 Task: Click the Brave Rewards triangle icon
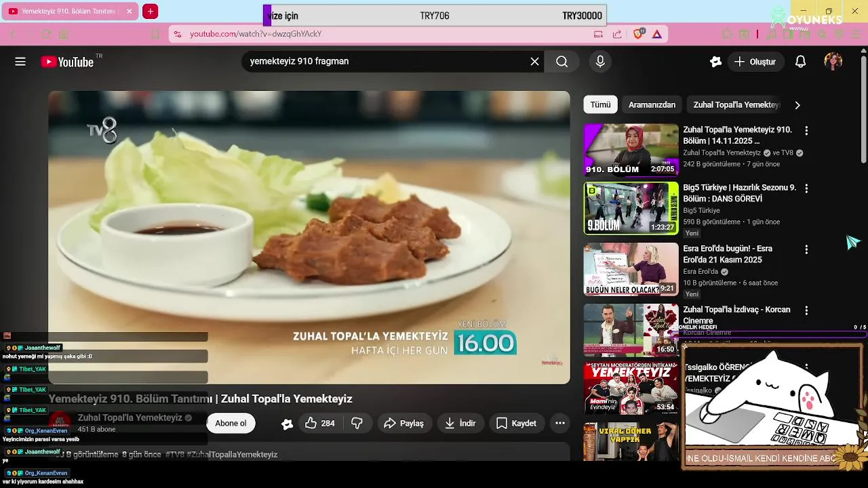pyautogui.click(x=657, y=34)
